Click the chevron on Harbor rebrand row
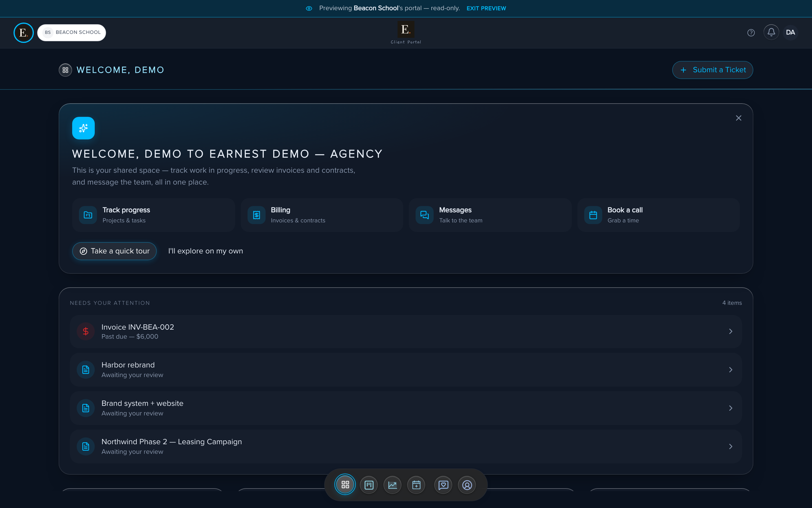This screenshot has height=508, width=812. [731, 370]
